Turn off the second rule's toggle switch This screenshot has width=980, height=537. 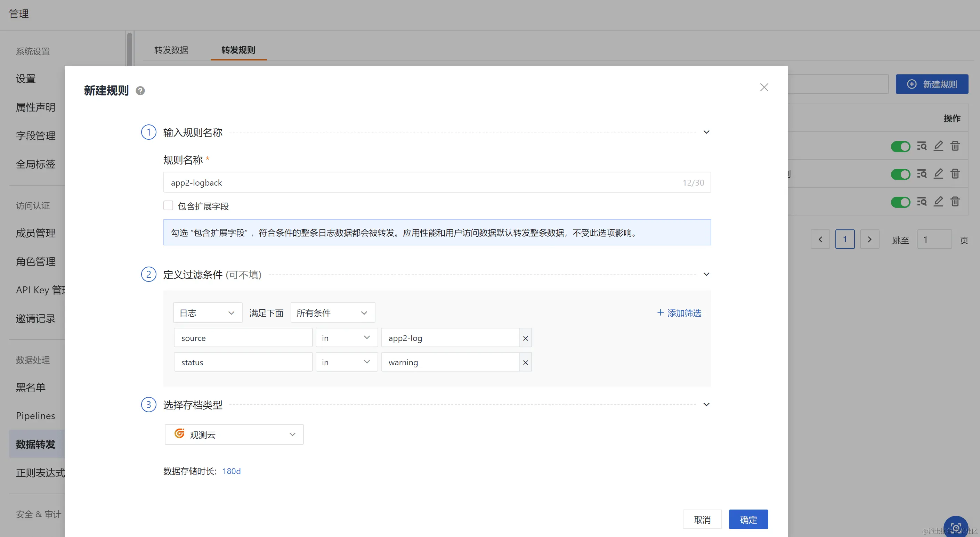900,174
